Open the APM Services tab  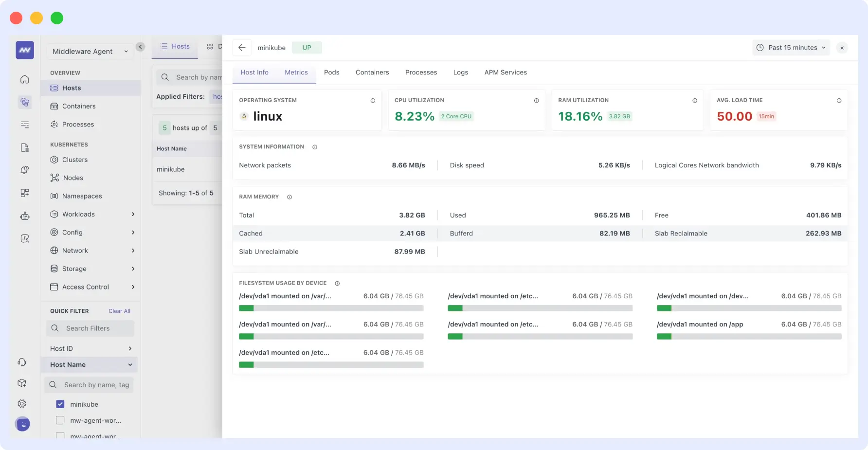[505, 72]
